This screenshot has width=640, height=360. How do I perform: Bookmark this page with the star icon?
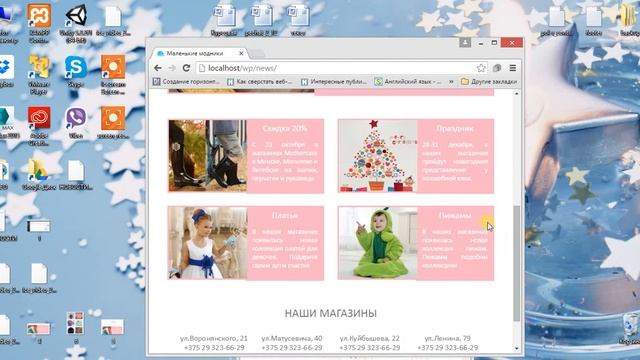(x=481, y=68)
